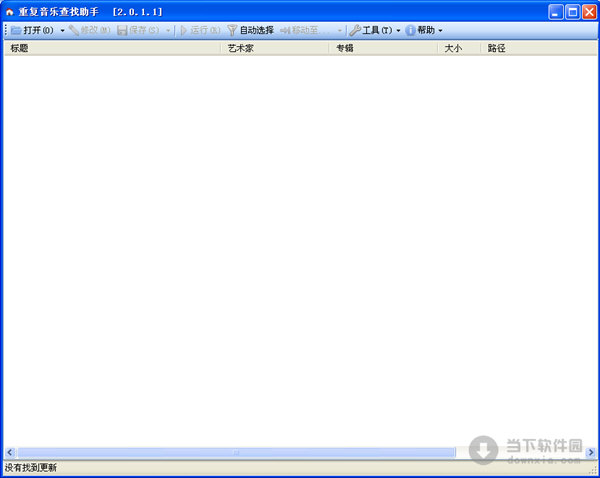Open the 帮助 menu dropdown arrow
The height and width of the screenshot is (478, 600).
pyautogui.click(x=440, y=31)
